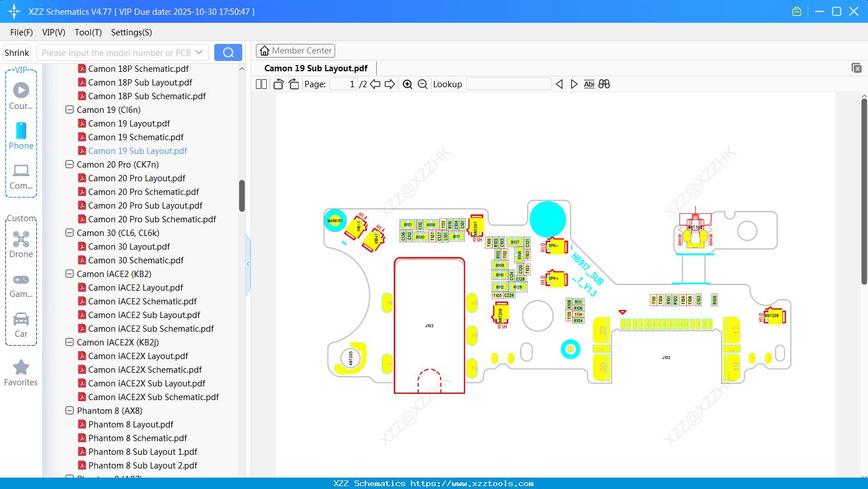Open the model number dropdown arrow

[x=199, y=52]
